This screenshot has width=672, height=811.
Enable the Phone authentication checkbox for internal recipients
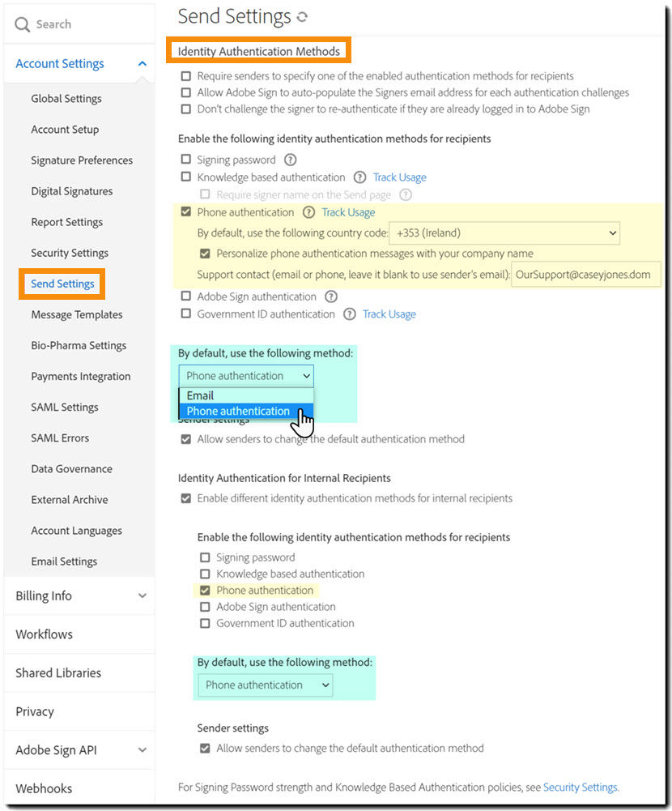pyautogui.click(x=206, y=590)
